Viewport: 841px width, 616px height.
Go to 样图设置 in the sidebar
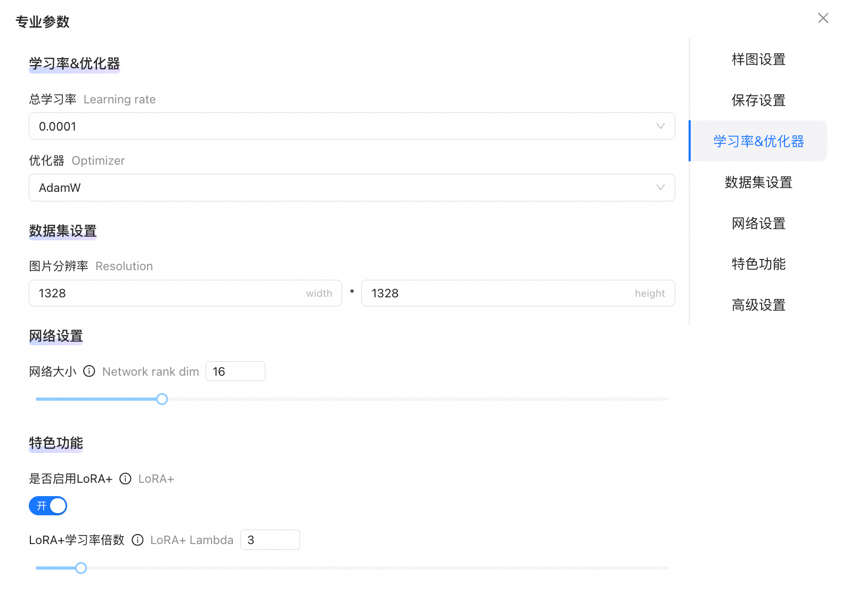click(758, 60)
